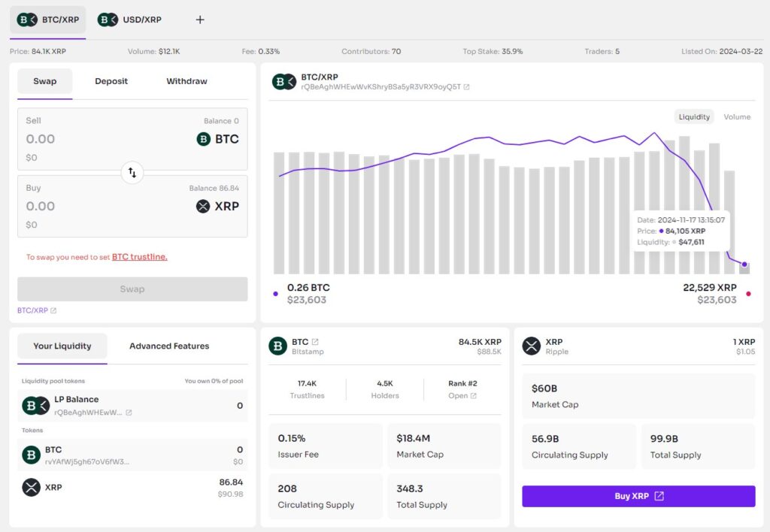The width and height of the screenshot is (770, 532).
Task: Switch chart to Volume view
Action: click(736, 116)
